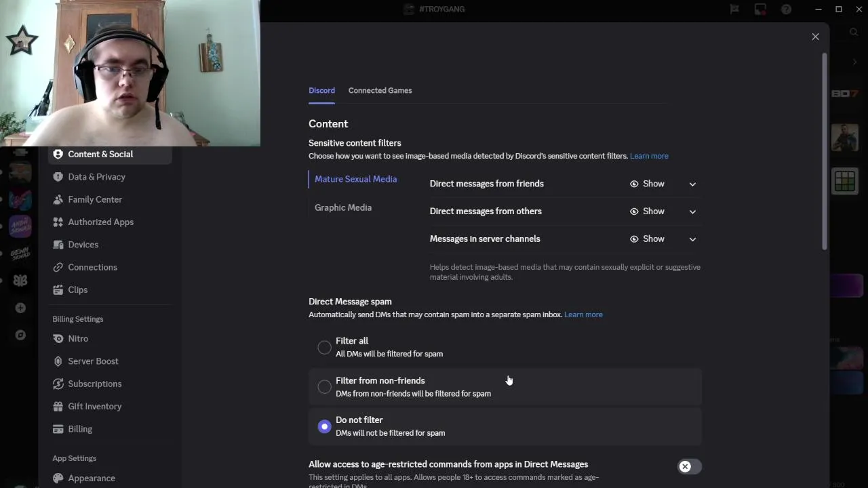Click the Billing Settings header
The width and height of the screenshot is (868, 488).
tap(78, 319)
